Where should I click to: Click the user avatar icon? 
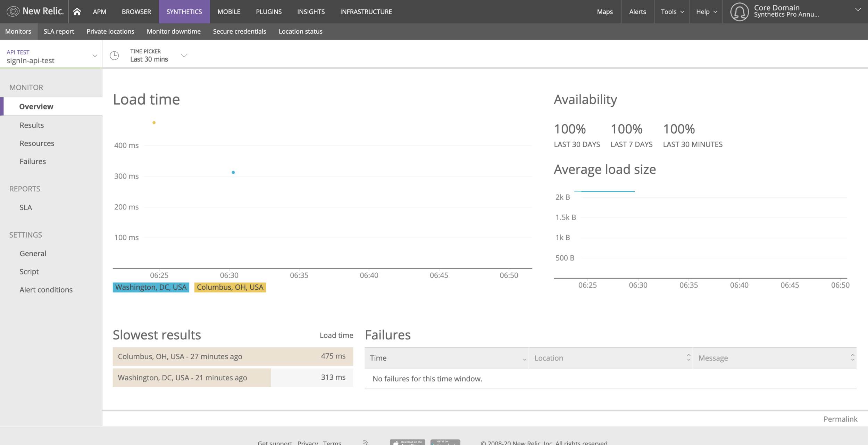click(x=739, y=11)
